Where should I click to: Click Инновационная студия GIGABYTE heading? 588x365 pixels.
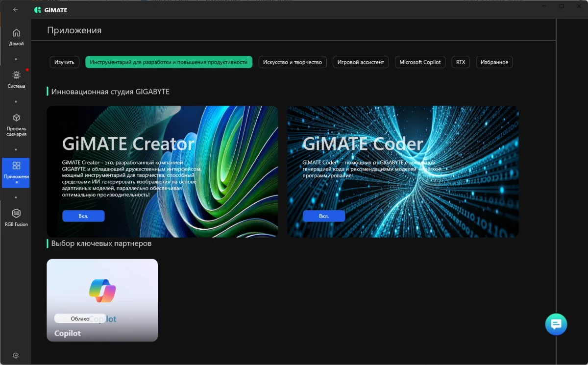[110, 92]
